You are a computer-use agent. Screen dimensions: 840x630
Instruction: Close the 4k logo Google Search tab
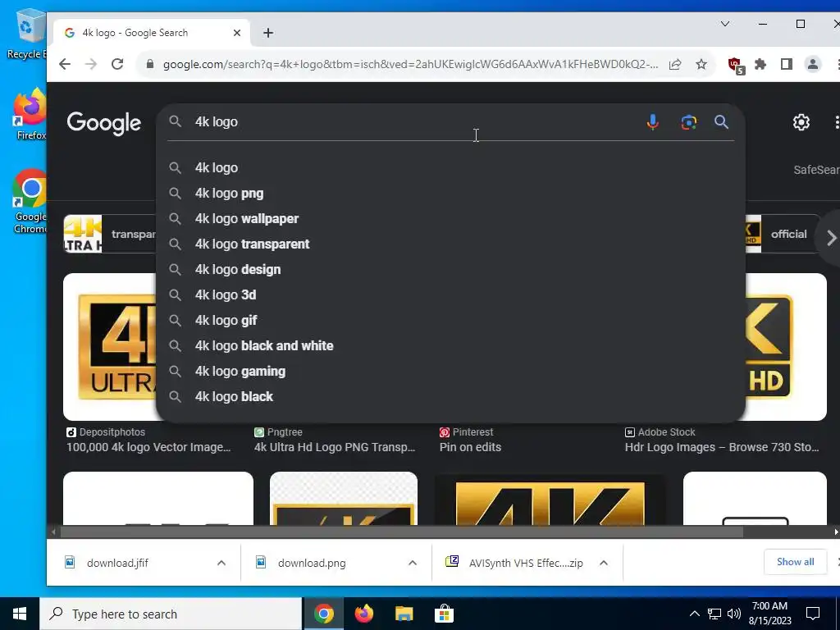[237, 33]
